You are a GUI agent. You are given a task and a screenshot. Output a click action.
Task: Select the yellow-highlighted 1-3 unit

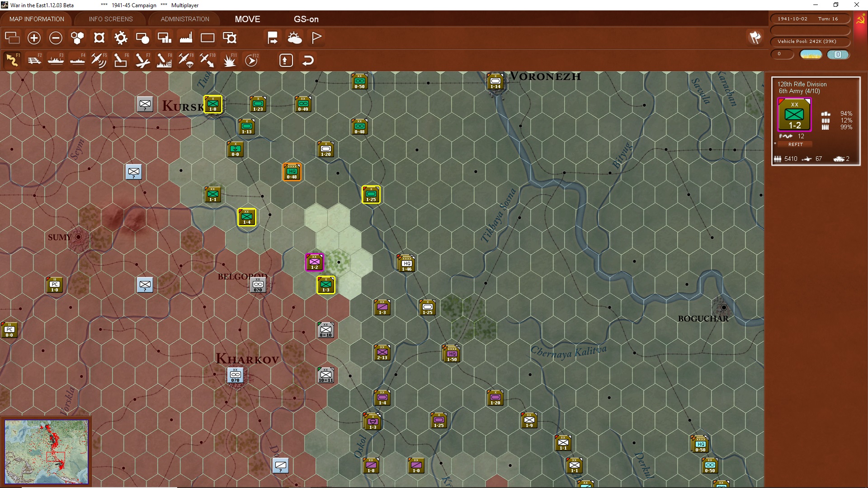click(x=326, y=285)
